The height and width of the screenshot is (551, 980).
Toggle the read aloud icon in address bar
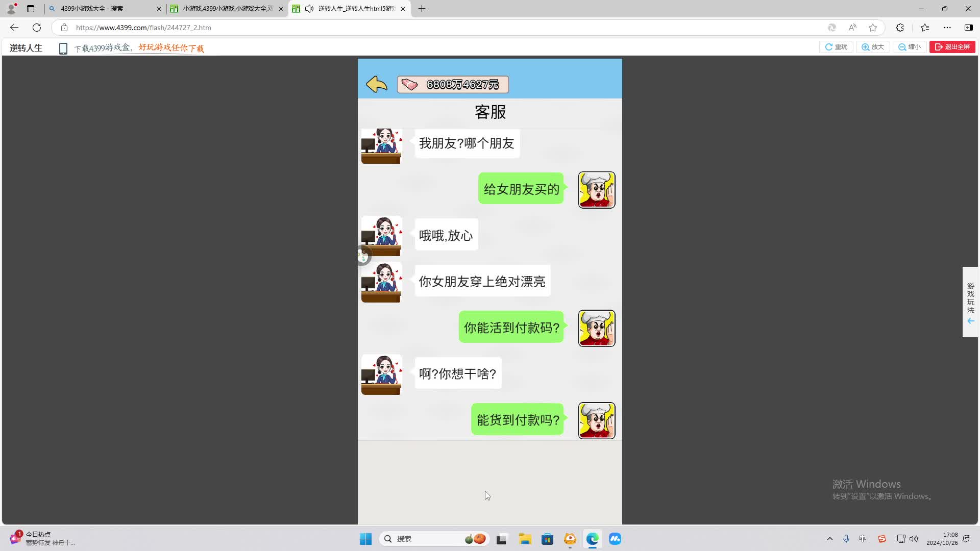coord(852,27)
